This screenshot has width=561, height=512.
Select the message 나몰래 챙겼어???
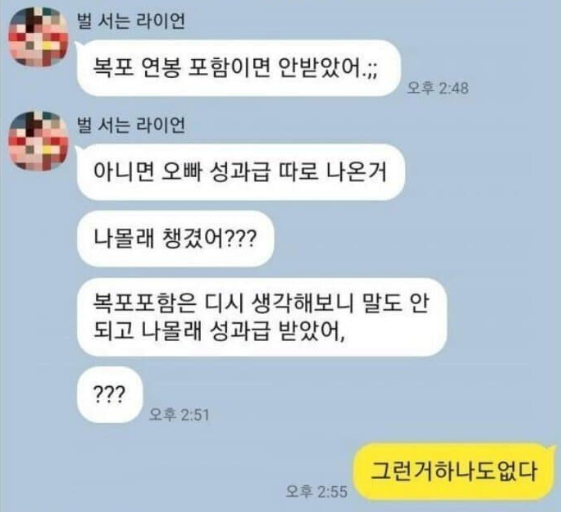(x=175, y=239)
